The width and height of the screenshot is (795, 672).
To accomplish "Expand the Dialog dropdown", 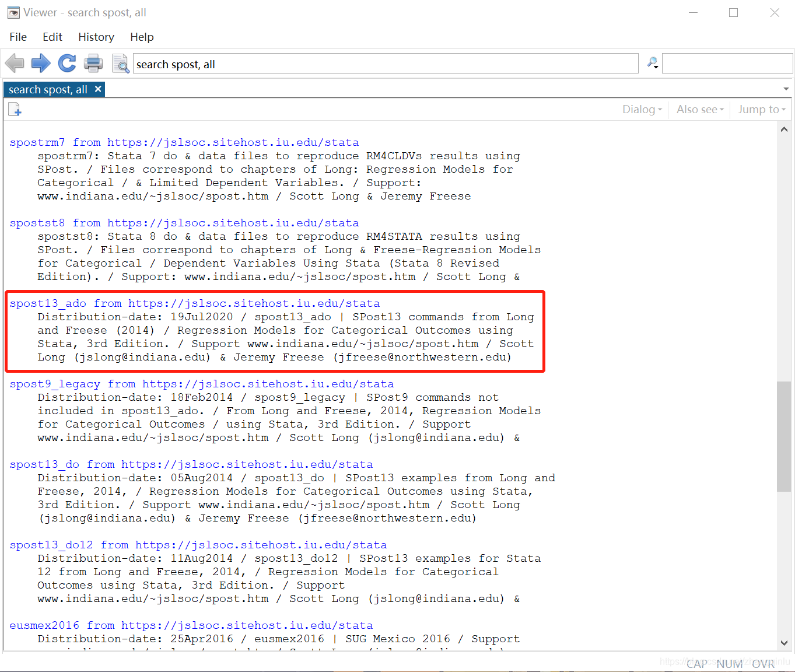I will 642,109.
